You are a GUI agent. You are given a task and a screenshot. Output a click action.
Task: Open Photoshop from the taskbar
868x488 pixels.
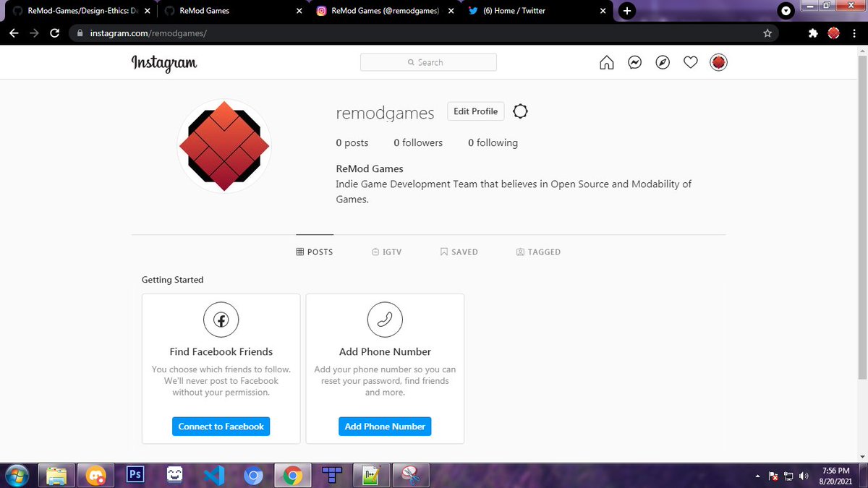[135, 475]
